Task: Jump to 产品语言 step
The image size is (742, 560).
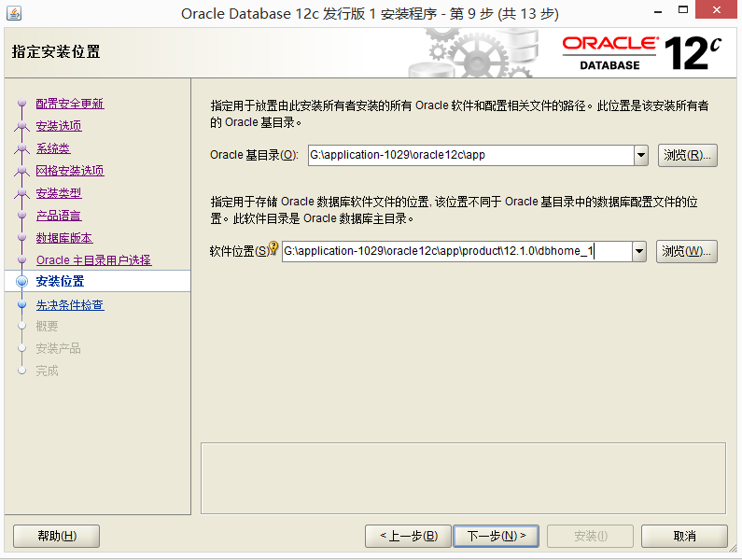Action: (59, 216)
